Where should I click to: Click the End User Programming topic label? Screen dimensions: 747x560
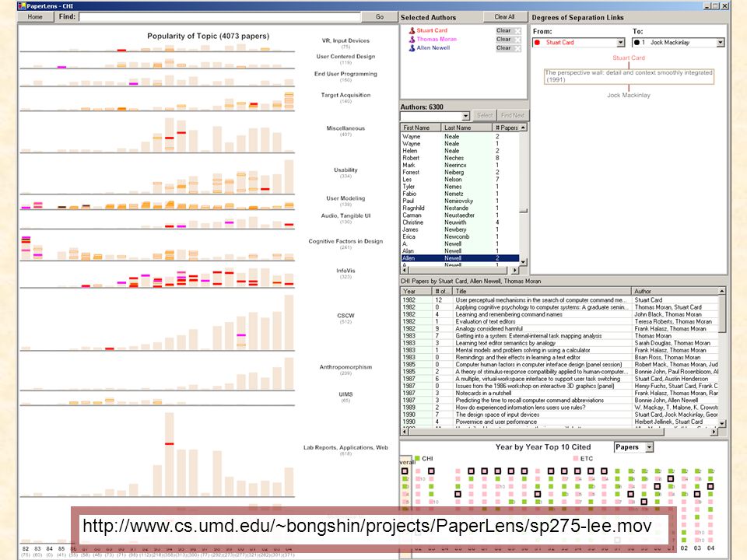click(345, 74)
